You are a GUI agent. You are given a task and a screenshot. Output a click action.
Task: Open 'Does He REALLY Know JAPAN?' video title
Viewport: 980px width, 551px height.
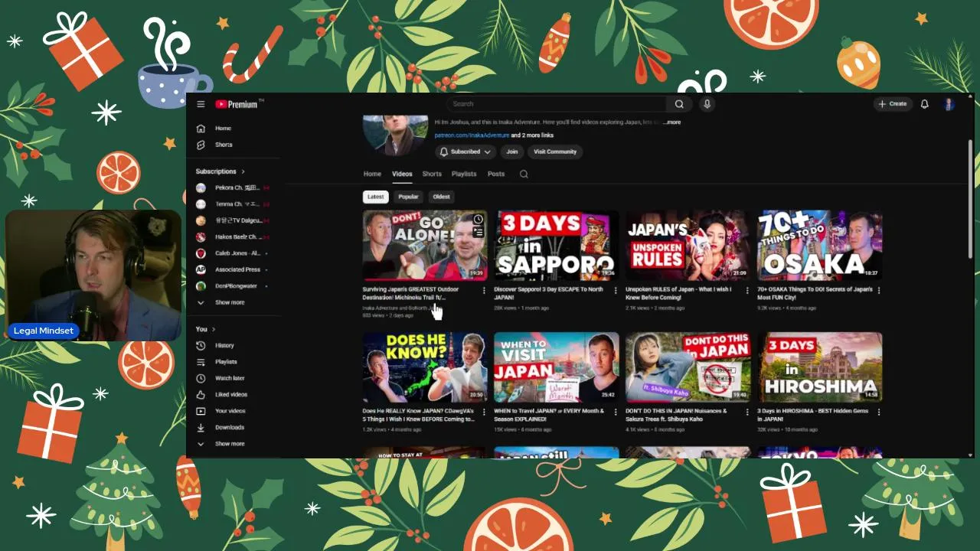419,415
